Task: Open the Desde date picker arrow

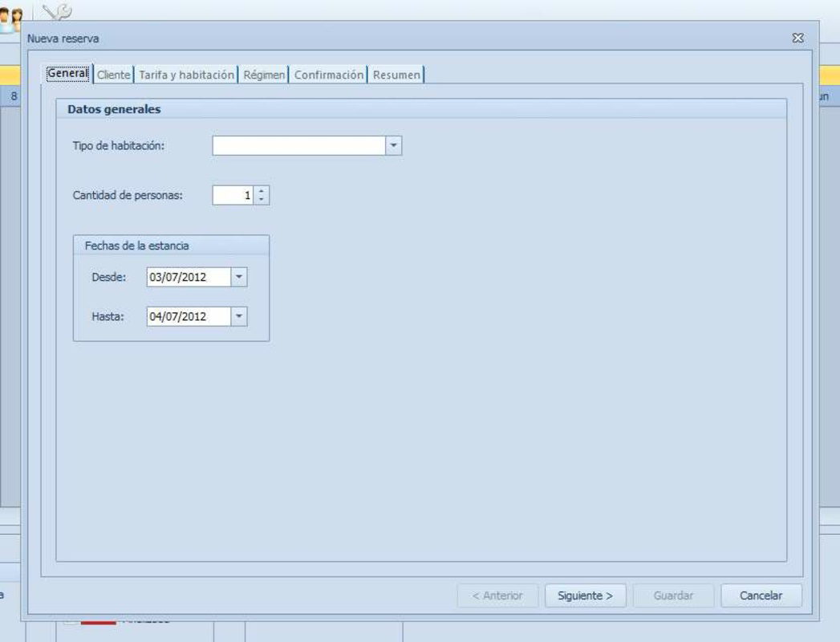Action: pyautogui.click(x=239, y=277)
